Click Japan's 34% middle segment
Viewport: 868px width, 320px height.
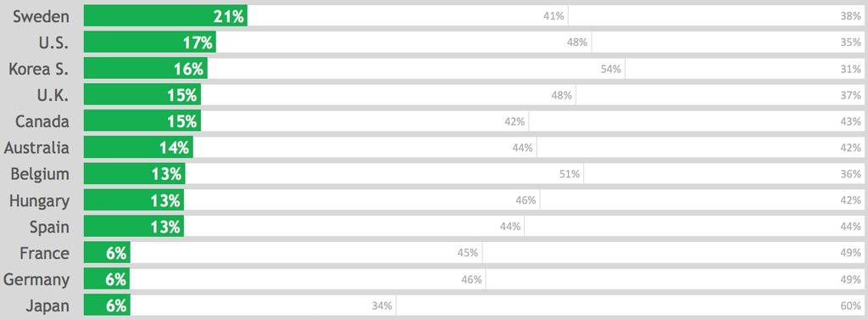click(x=264, y=306)
